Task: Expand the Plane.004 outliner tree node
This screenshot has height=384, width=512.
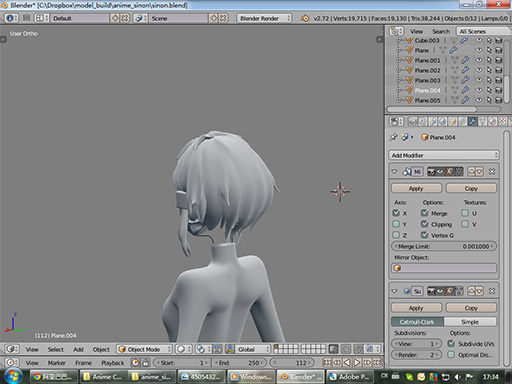Action: [398, 90]
